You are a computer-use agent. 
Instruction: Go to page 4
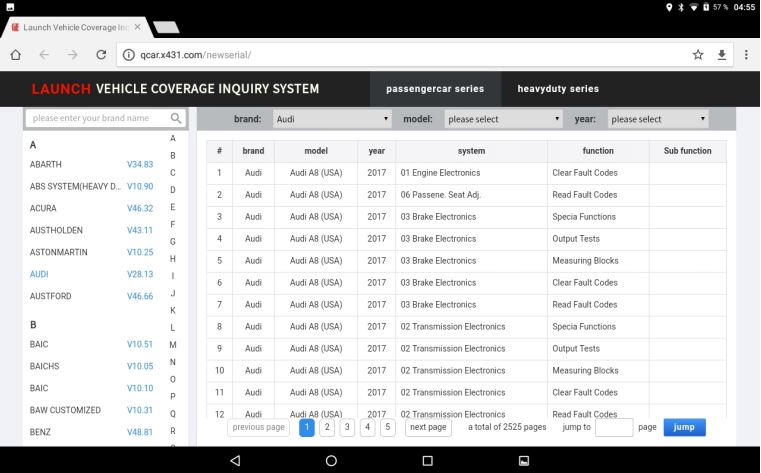(367, 427)
